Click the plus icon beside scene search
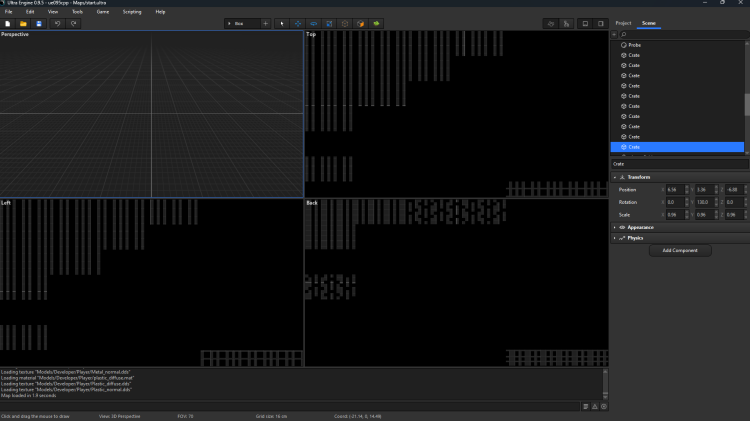The image size is (750, 421). [614, 34]
